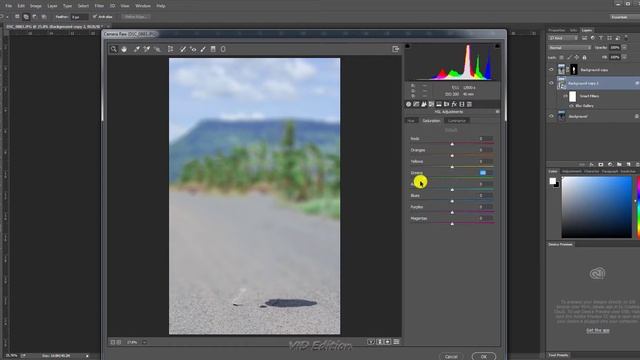Open the HSL / Grayscale panel icon
Screen dimensions: 640x360
(x=431, y=104)
